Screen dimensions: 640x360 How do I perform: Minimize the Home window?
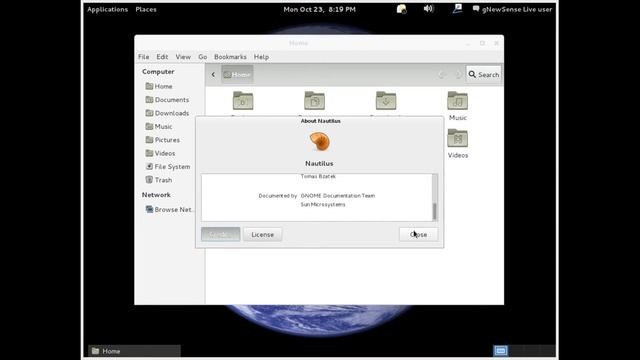click(468, 43)
